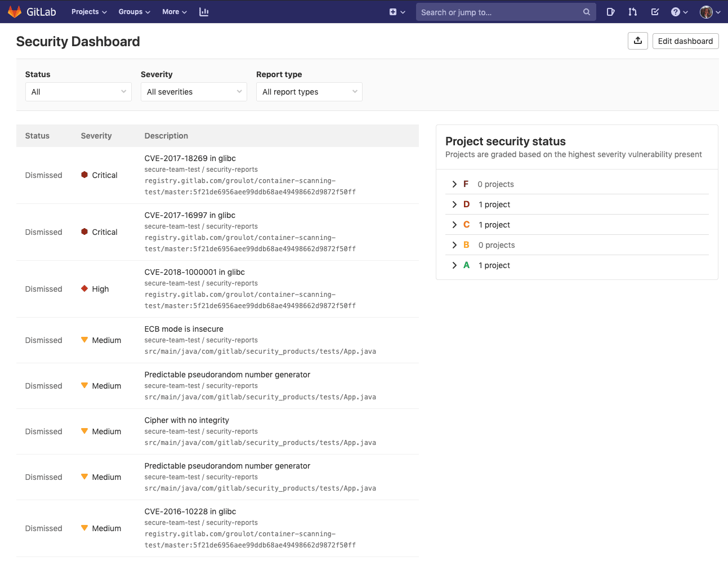Expand grade D project list
728x561 pixels.
[x=454, y=204]
